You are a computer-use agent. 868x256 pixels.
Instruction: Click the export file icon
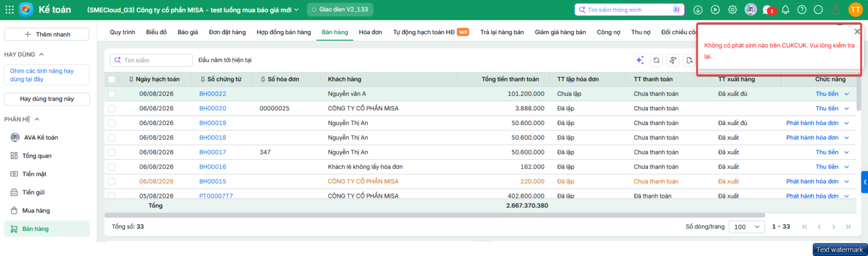(x=689, y=60)
